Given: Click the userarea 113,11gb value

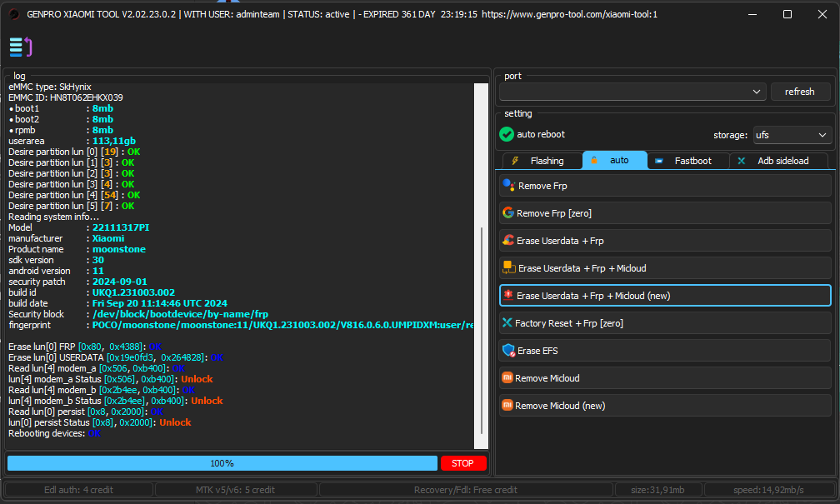Looking at the screenshot, I should coord(114,141).
